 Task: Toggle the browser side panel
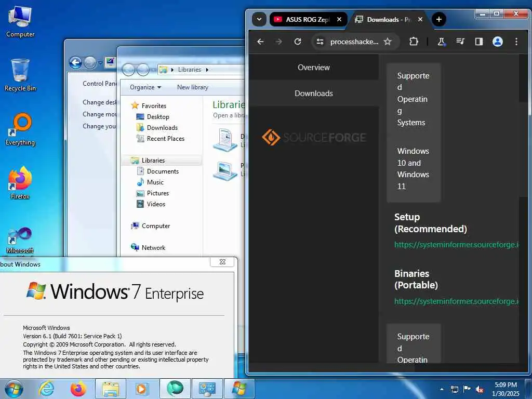coord(478,42)
